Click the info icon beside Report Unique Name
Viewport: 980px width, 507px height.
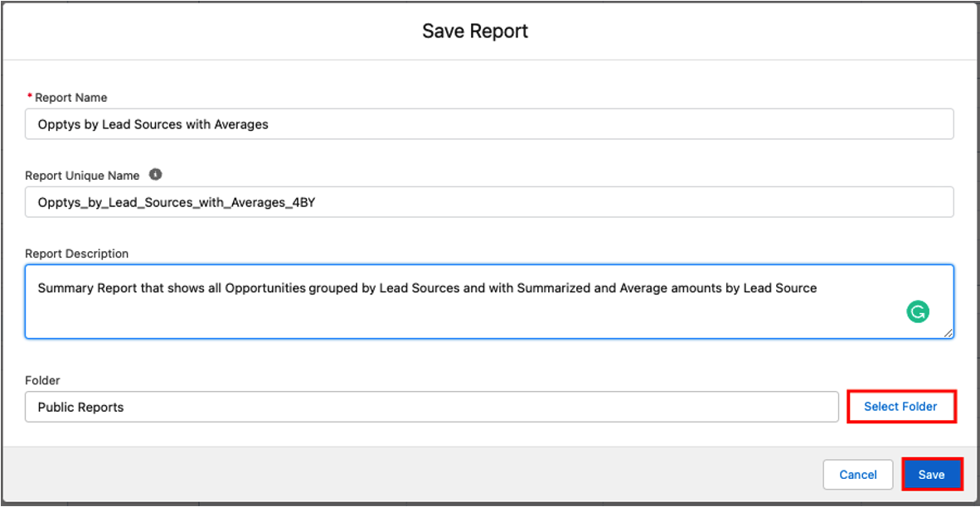click(156, 174)
